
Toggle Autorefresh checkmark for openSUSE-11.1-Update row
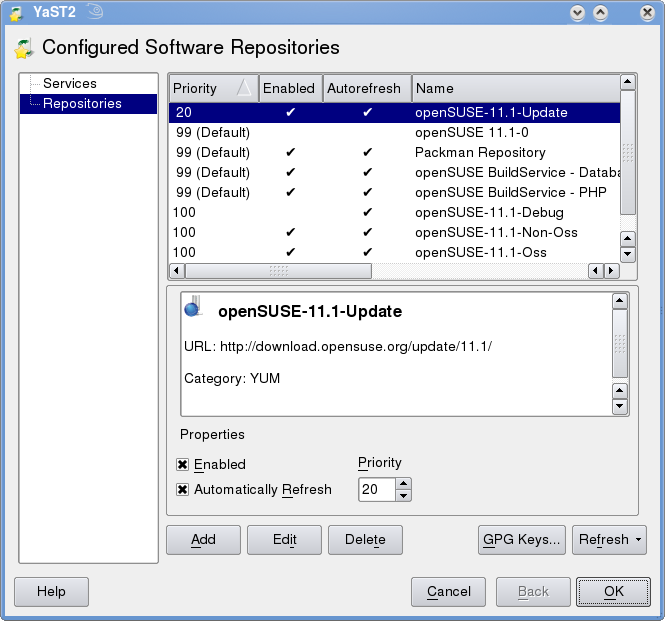(x=368, y=112)
